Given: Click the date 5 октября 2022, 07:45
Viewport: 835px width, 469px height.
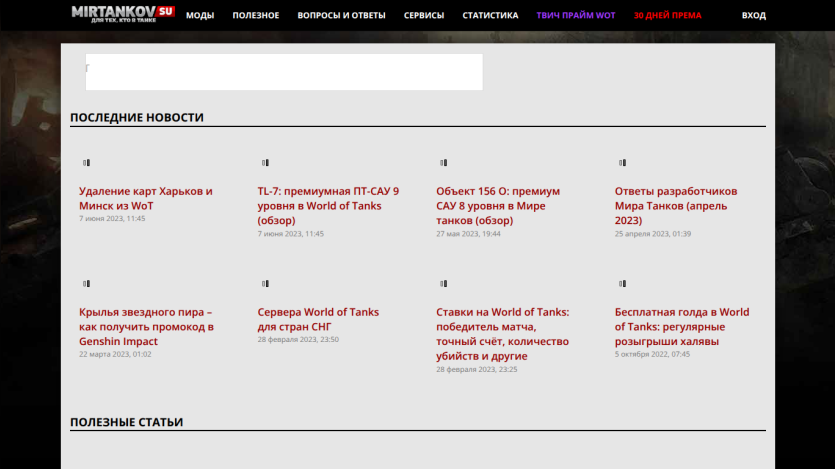Looking at the screenshot, I should pos(652,354).
